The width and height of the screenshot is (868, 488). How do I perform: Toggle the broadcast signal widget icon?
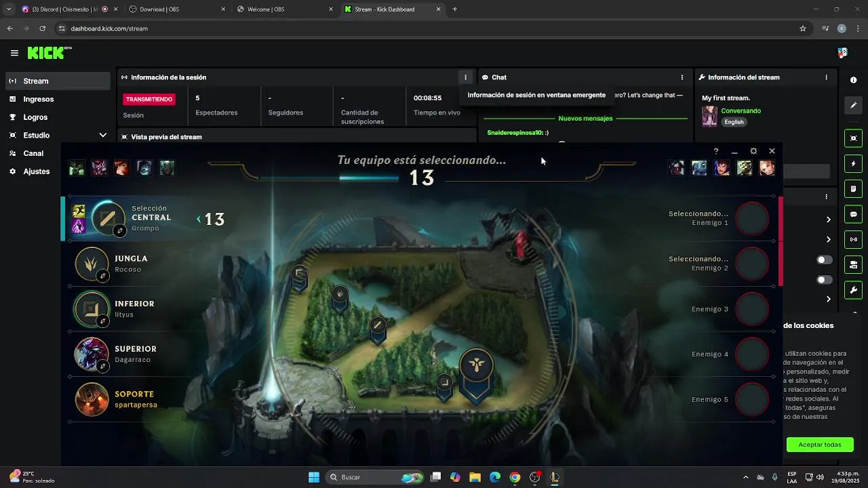click(853, 239)
